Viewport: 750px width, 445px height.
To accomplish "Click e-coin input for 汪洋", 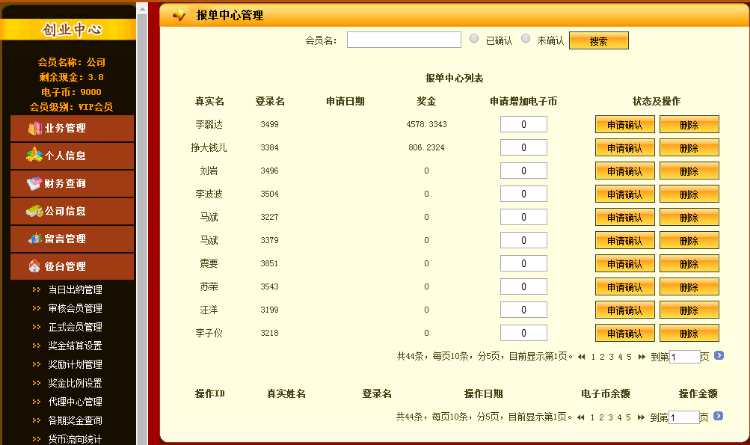I will click(524, 310).
